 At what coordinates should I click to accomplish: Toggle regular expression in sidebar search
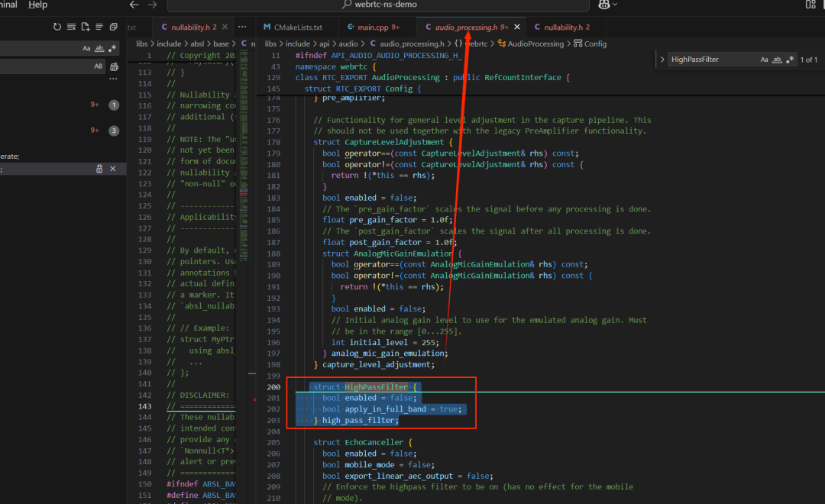pyautogui.click(x=112, y=48)
